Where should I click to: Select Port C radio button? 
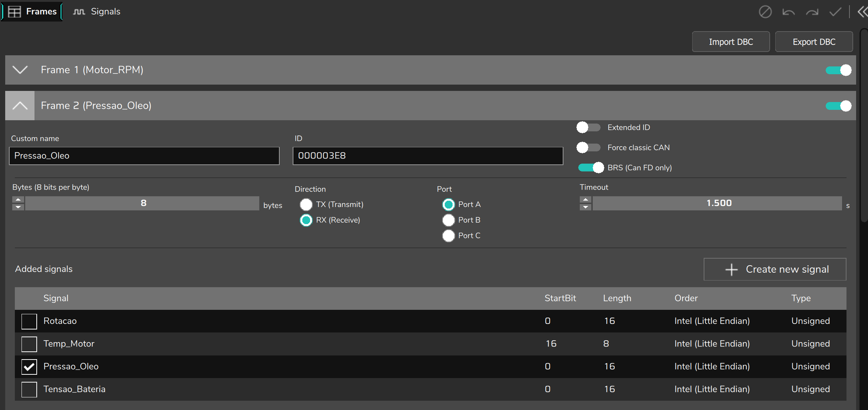pos(448,236)
